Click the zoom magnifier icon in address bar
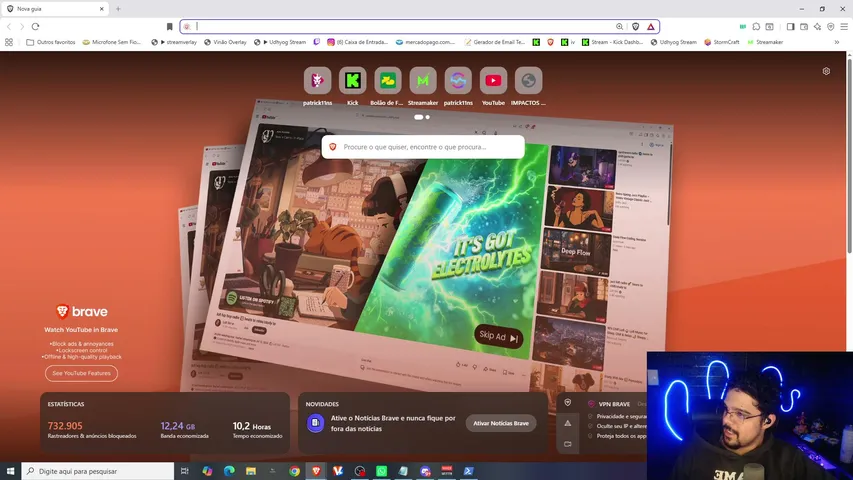 [619, 27]
